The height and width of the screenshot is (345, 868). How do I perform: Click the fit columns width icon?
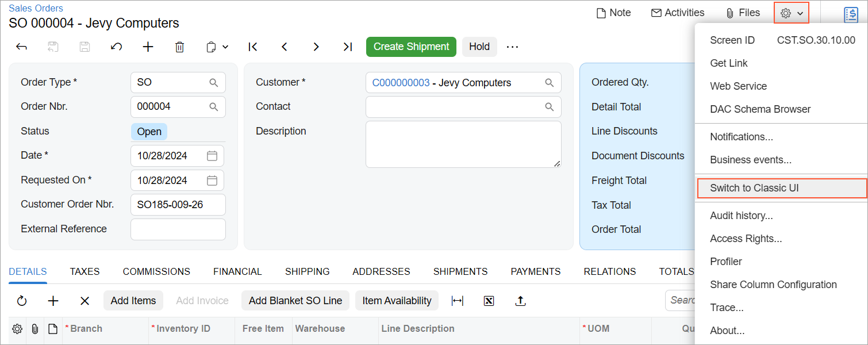(x=458, y=301)
